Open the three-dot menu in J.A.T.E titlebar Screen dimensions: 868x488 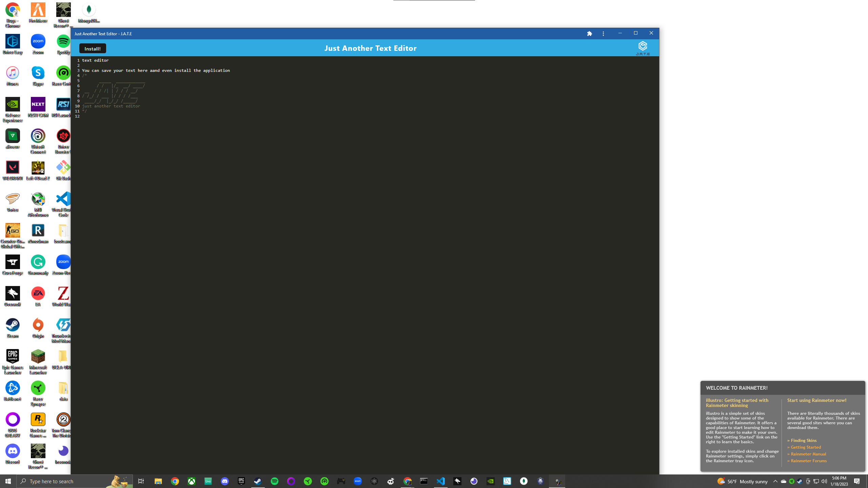tap(603, 34)
